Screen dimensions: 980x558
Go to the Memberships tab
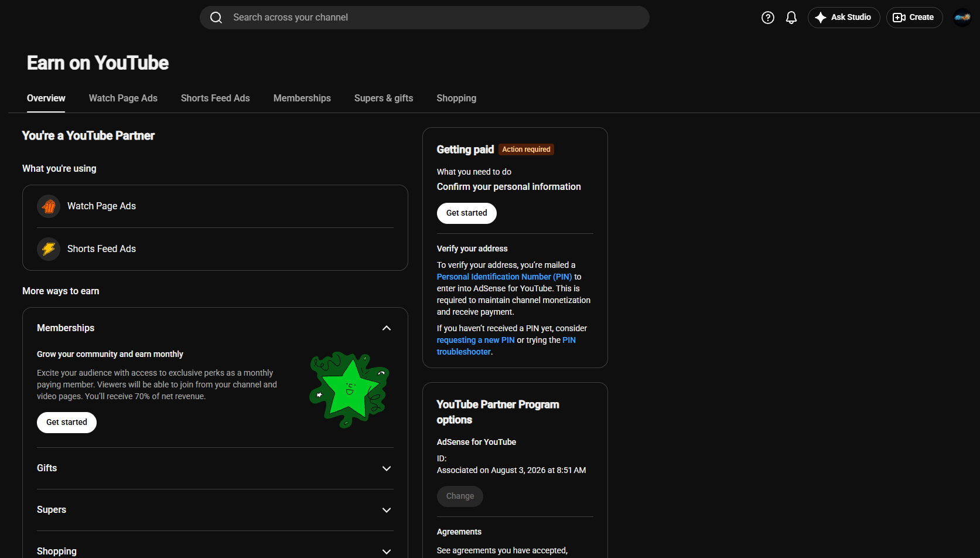302,98
